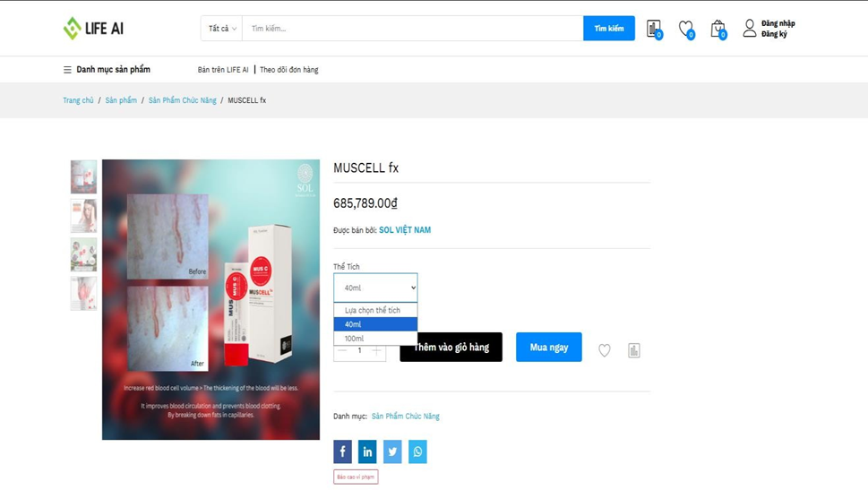
Task: Share product on Facebook
Action: coord(343,451)
